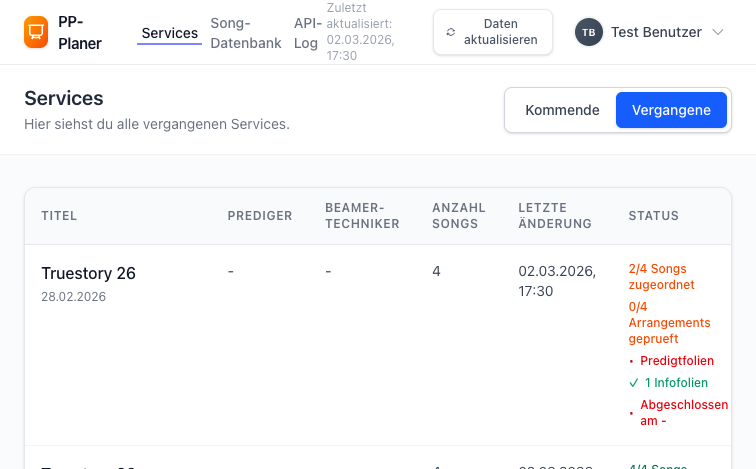Open the Truestory 26 service
The width and height of the screenshot is (756, 469).
coord(88,273)
